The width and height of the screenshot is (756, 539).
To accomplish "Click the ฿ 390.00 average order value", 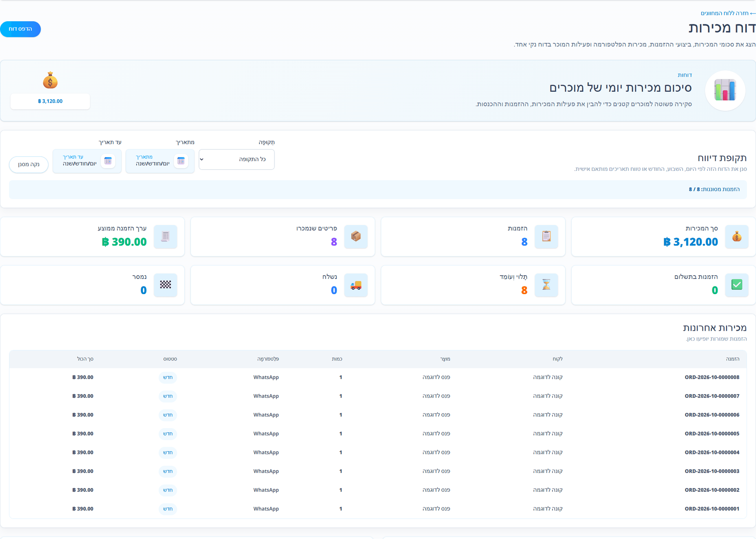I will pyautogui.click(x=124, y=242).
